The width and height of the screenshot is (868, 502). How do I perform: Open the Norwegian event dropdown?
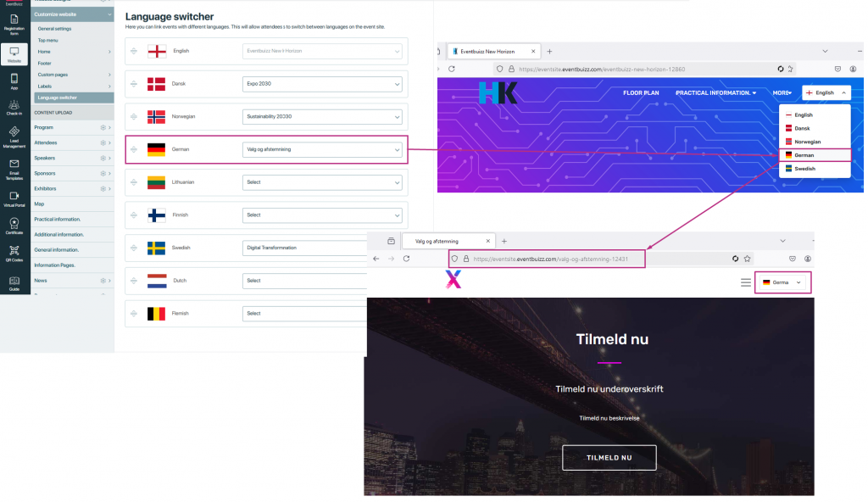point(322,117)
